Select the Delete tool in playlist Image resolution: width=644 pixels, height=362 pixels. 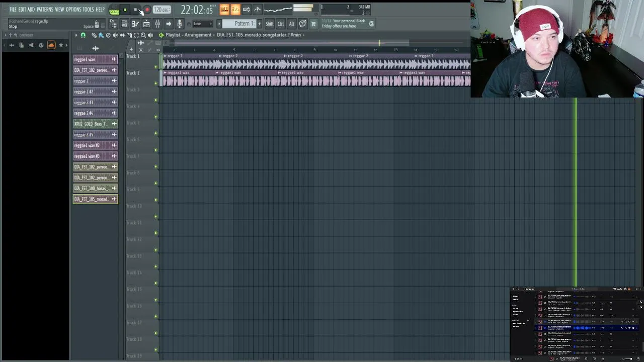tap(108, 35)
